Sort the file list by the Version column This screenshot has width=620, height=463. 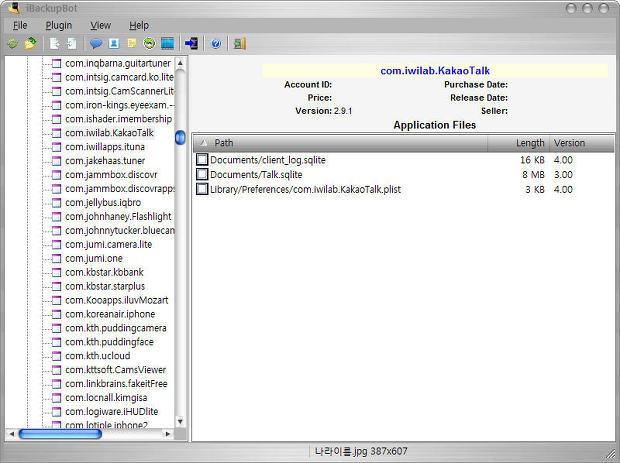[582, 143]
